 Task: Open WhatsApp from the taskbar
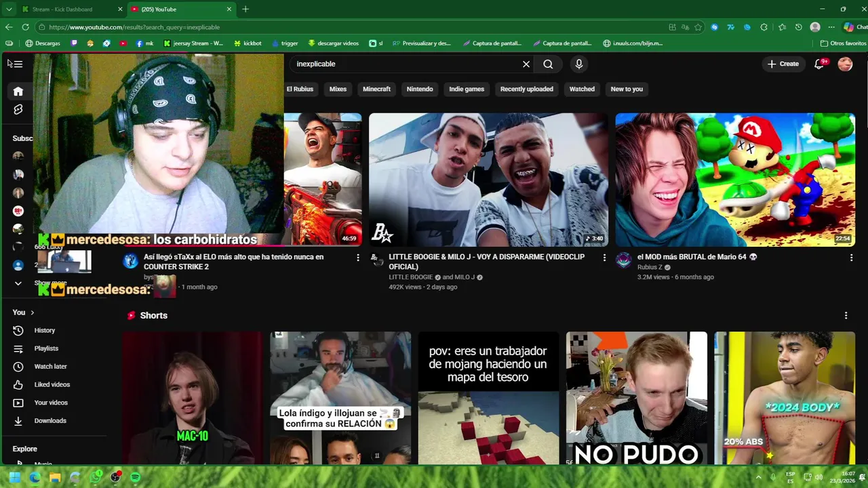point(96,477)
